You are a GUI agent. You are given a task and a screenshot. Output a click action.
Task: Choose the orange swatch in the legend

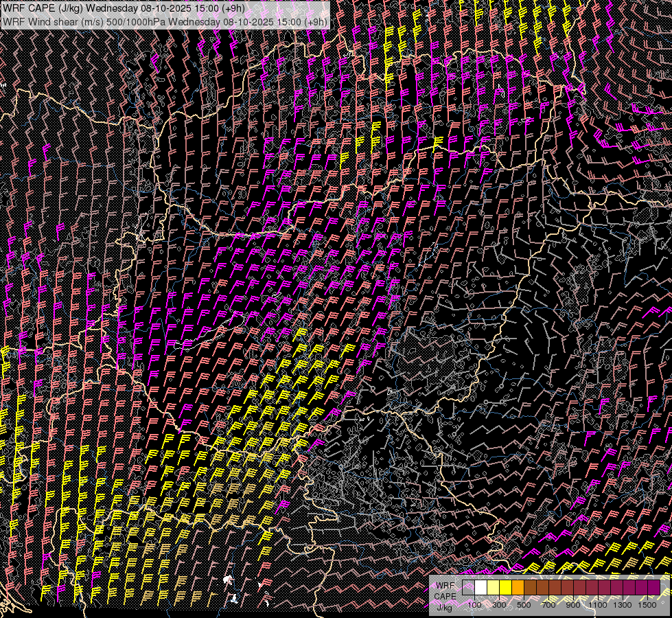(x=518, y=588)
